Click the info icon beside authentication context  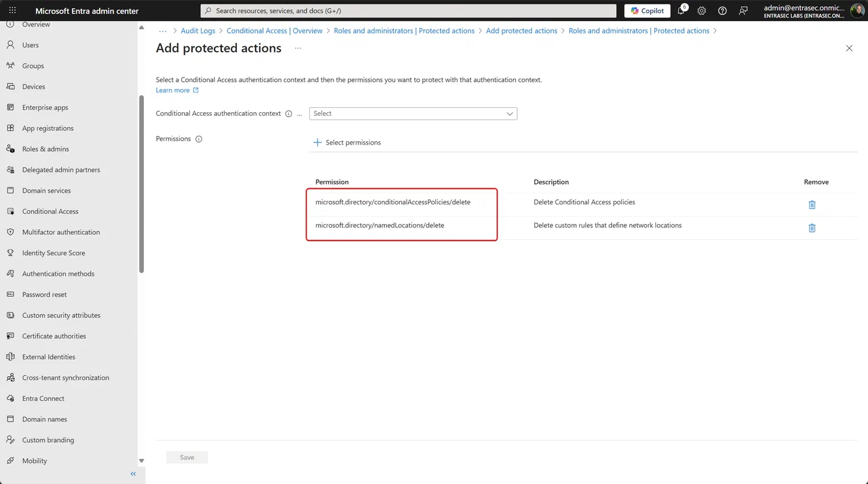click(288, 114)
